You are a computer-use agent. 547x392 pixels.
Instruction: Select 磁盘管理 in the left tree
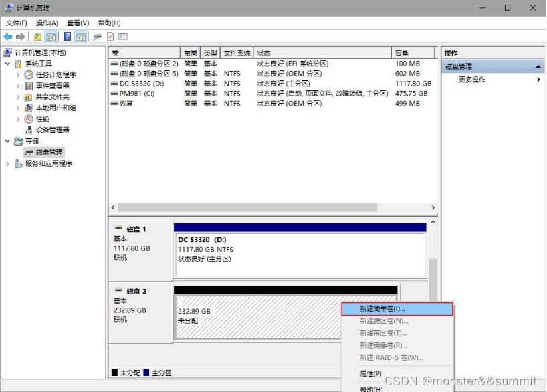click(x=49, y=153)
